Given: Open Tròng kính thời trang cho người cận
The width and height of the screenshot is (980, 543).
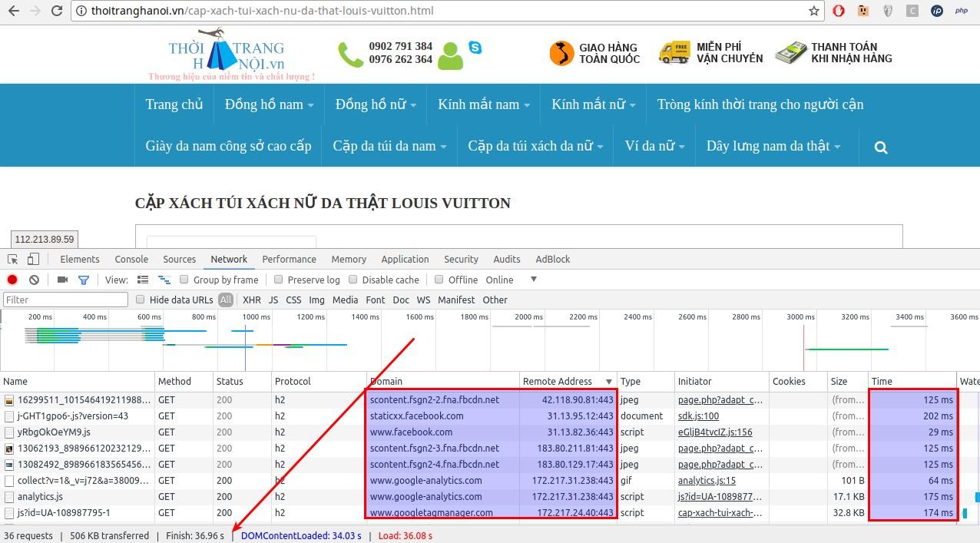Looking at the screenshot, I should [760, 104].
